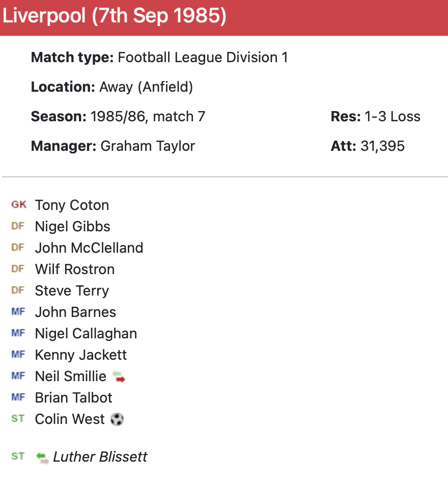Click the substitution arrows after Neil Smillie

119,377
